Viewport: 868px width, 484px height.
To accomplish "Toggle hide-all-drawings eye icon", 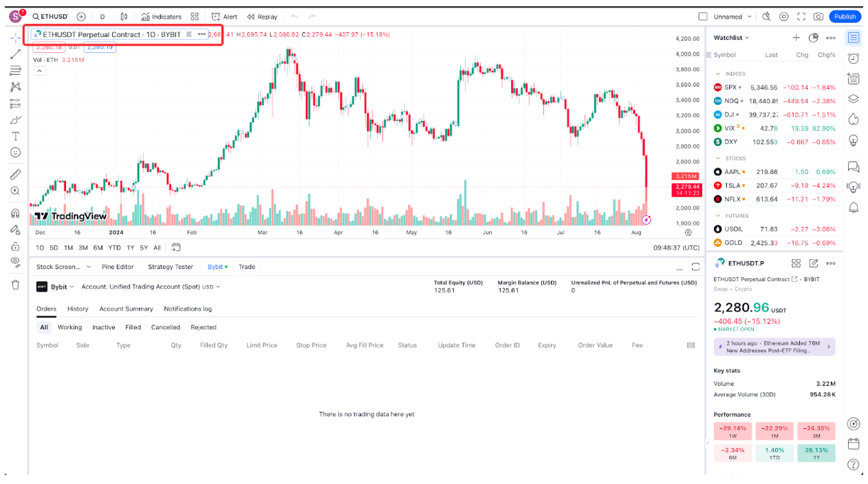I will point(15,261).
